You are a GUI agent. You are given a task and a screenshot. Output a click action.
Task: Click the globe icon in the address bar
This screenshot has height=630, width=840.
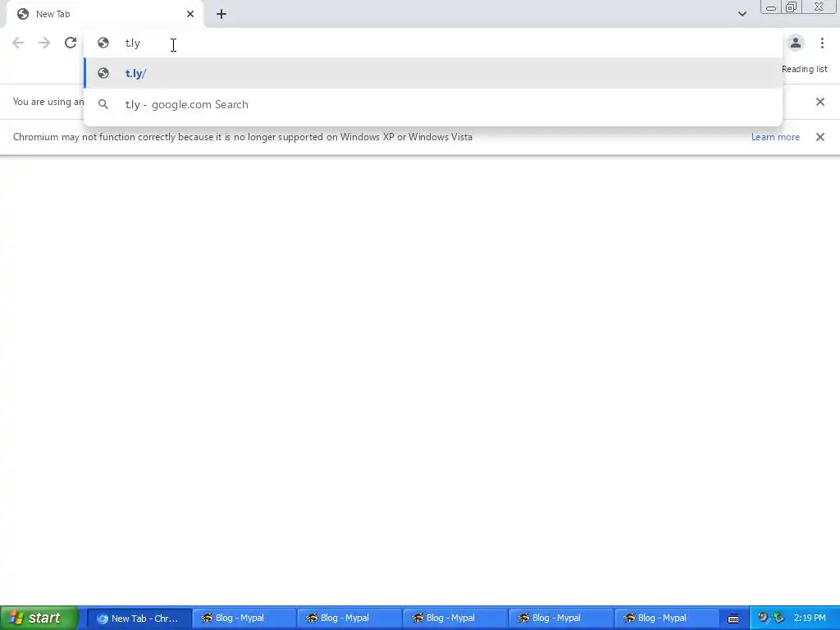pos(103,43)
